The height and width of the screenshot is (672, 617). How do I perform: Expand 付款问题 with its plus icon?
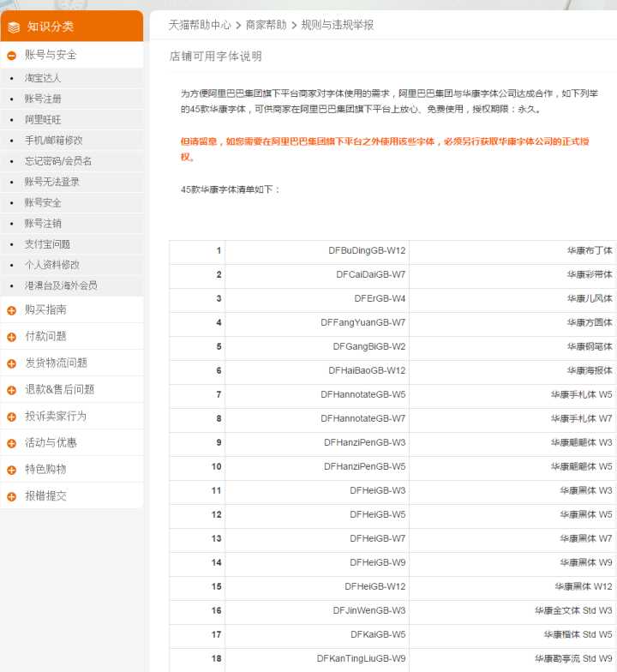pos(12,337)
